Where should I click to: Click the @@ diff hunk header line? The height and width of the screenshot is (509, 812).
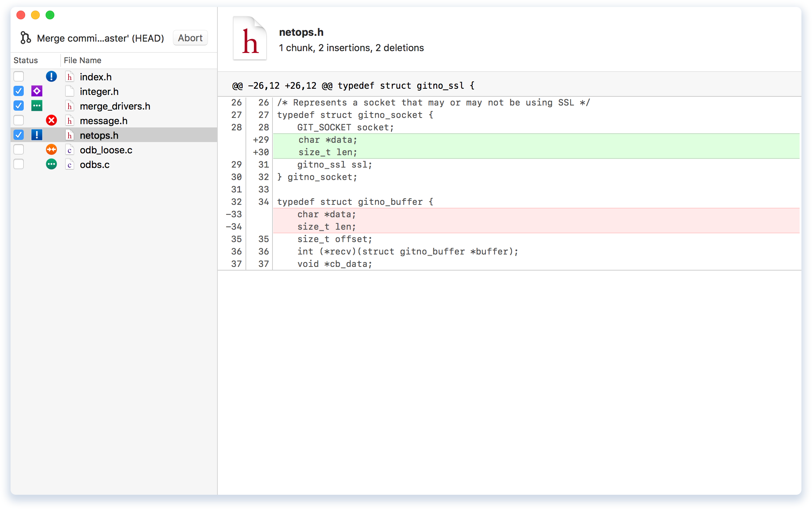tap(353, 85)
